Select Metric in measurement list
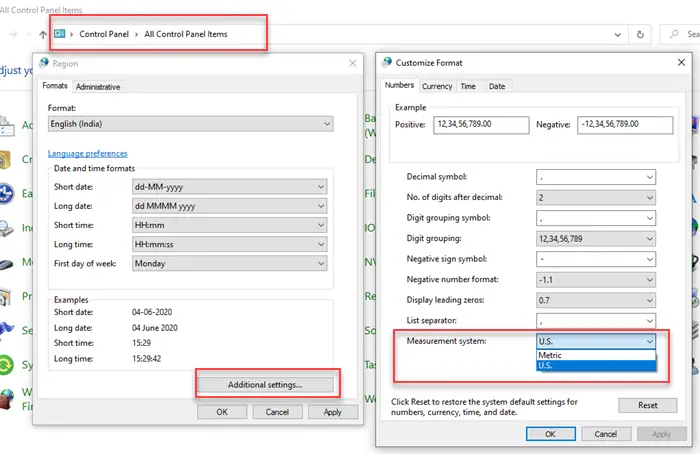 coord(596,355)
